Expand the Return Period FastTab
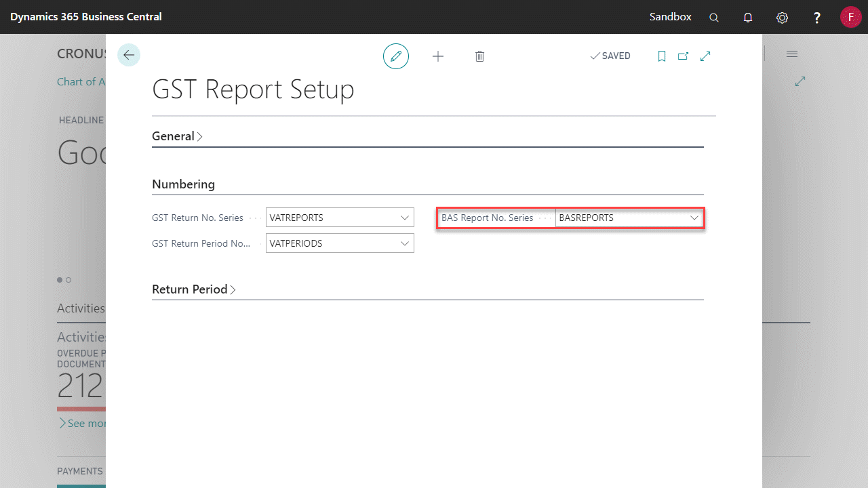Viewport: 868px width, 488px height. click(194, 289)
